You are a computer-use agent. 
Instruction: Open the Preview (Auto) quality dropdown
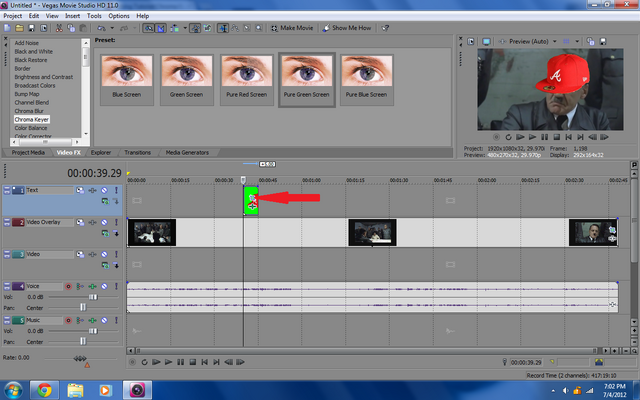click(555, 42)
